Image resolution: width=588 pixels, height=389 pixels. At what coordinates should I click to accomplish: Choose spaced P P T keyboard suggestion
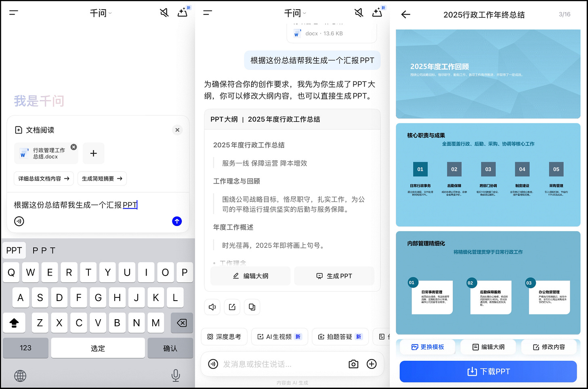pos(44,251)
